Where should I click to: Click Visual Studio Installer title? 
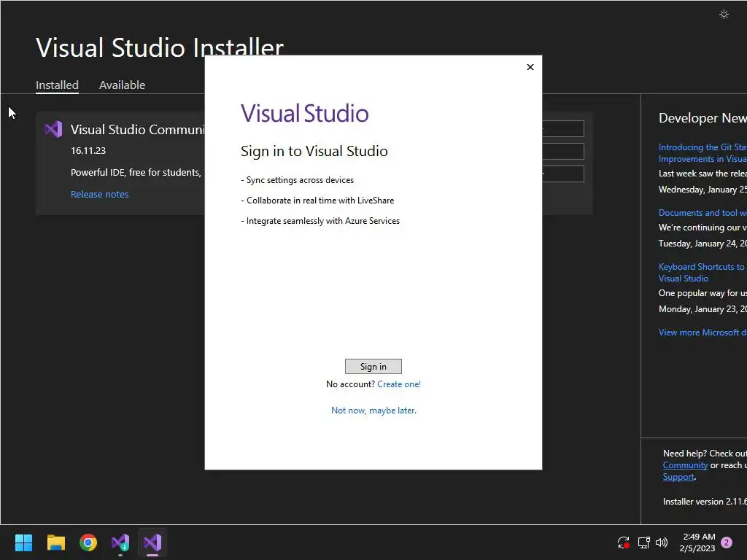point(160,47)
